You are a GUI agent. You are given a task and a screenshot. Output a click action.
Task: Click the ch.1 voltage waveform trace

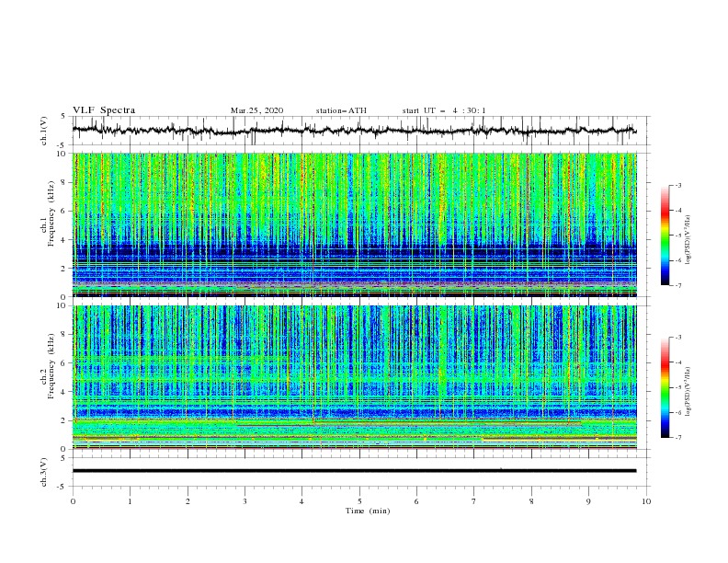[x=354, y=131]
